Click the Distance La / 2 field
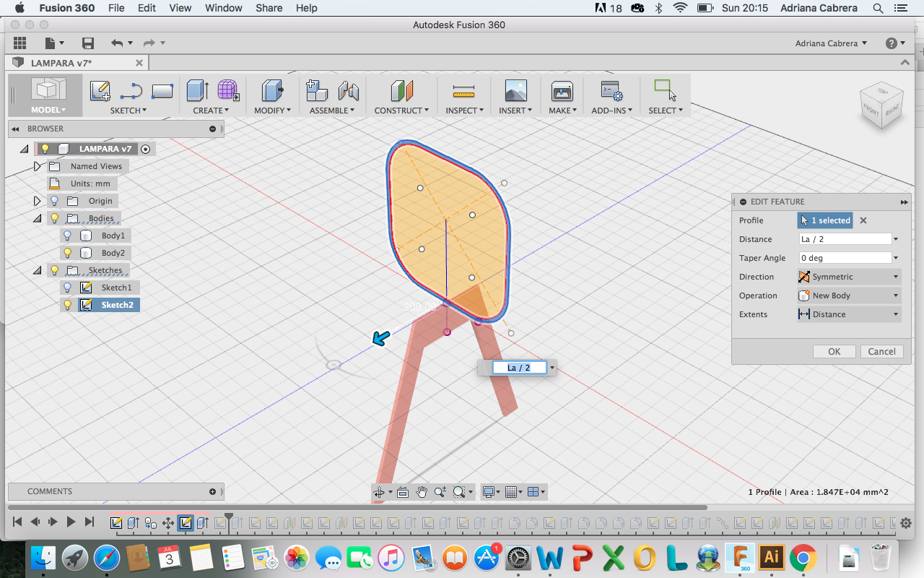This screenshot has width=924, height=578. tap(845, 239)
